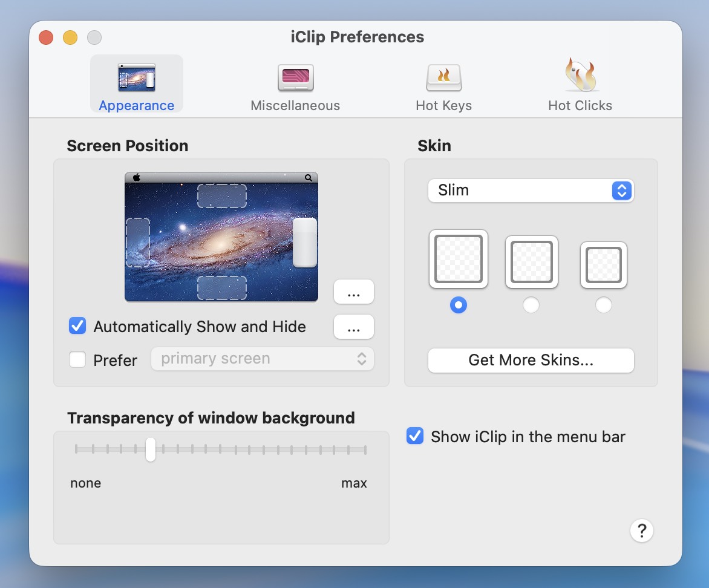Click the transparency slider thumb
Screen dimensions: 709x588
[151, 449]
